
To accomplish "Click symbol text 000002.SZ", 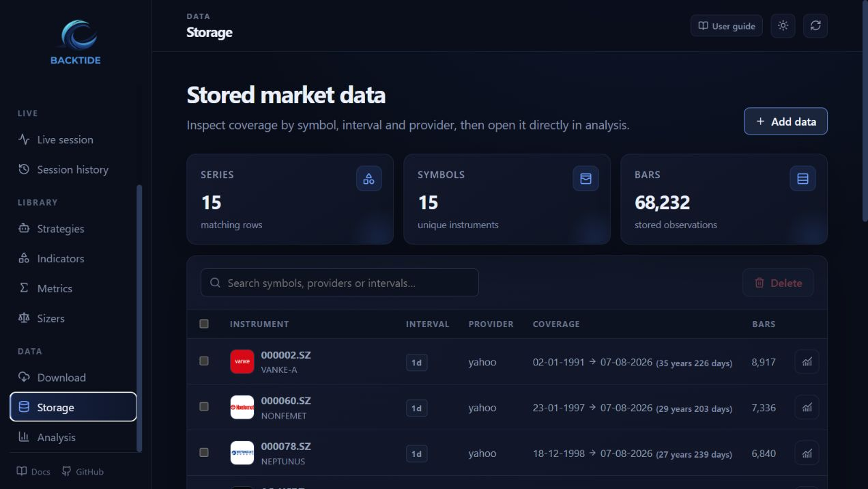I will (286, 355).
